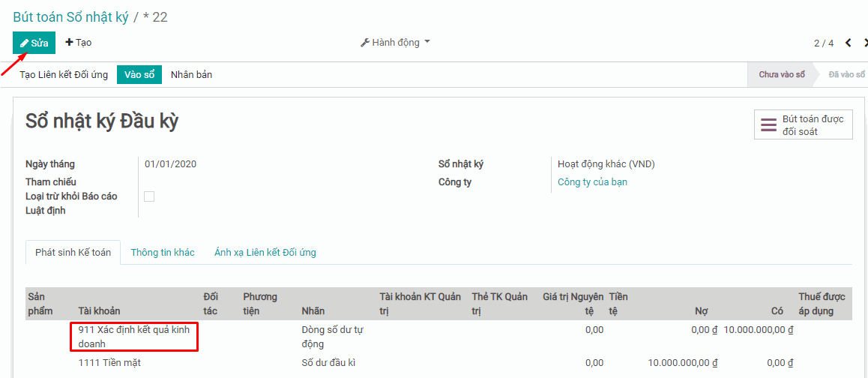The width and height of the screenshot is (868, 378).
Task: Click 911 Xác định kết quả account cell
Action: 133,337
